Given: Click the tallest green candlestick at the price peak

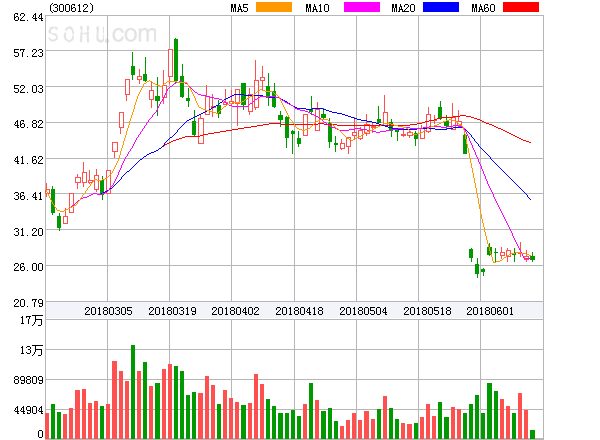Looking at the screenshot, I should (176, 61).
